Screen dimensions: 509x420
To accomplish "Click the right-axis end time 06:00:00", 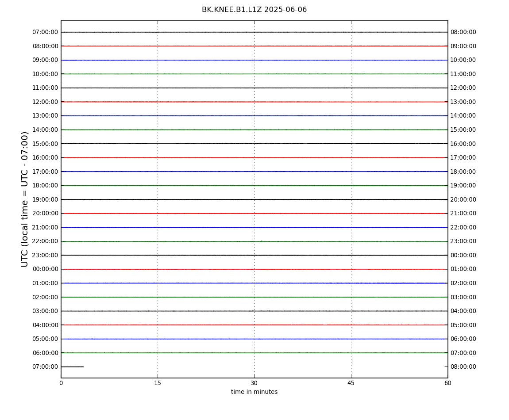I will tap(463, 339).
